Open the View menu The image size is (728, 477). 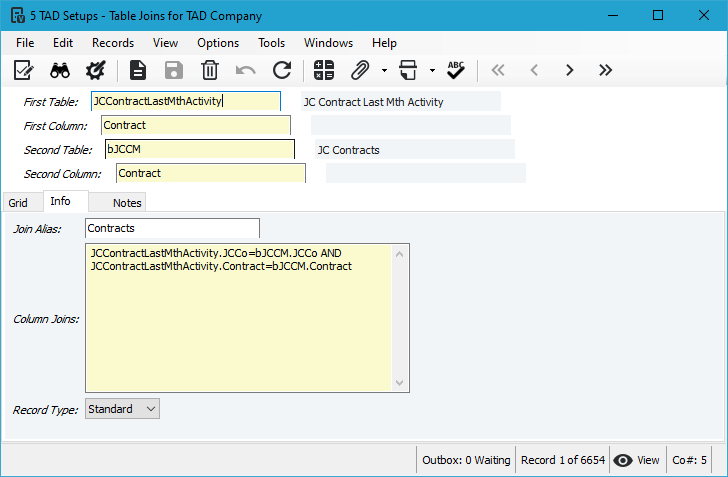[165, 43]
